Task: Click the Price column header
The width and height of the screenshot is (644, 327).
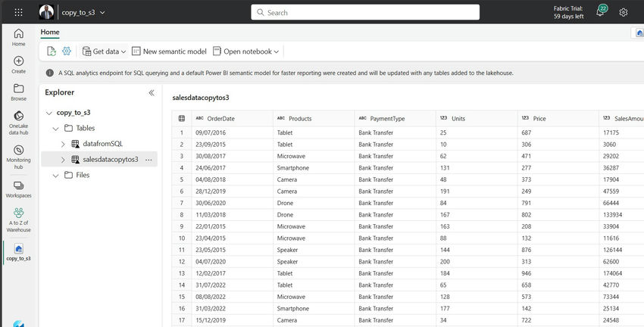Action: [558, 119]
